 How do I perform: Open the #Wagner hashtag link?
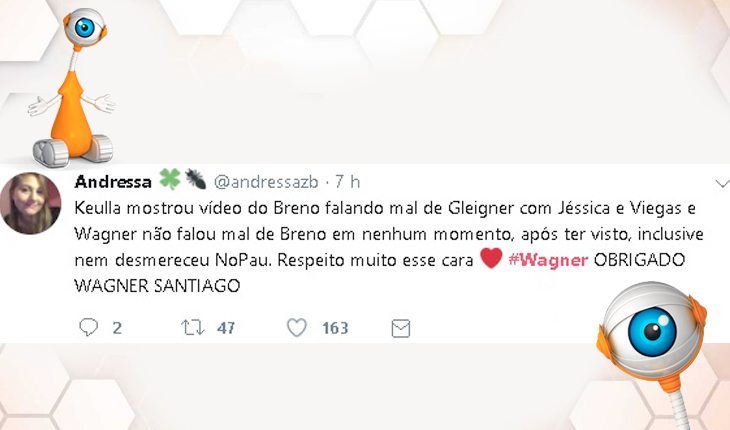548,260
